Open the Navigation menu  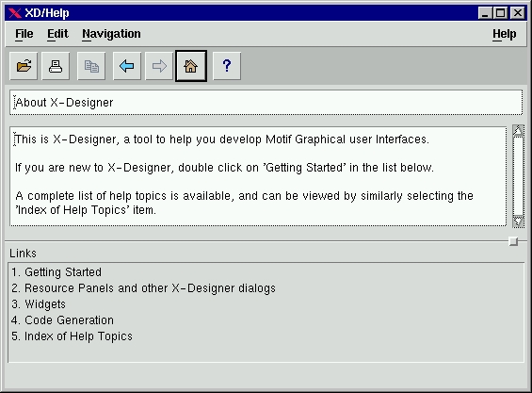111,34
